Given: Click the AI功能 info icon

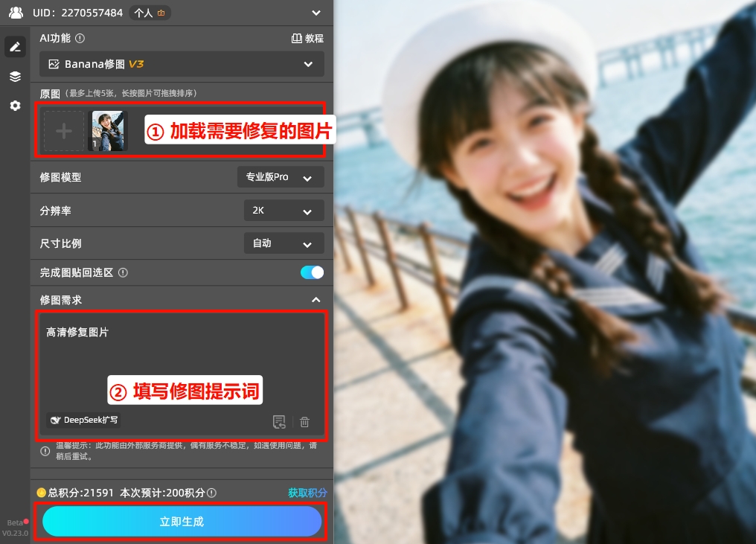Looking at the screenshot, I should click(80, 39).
